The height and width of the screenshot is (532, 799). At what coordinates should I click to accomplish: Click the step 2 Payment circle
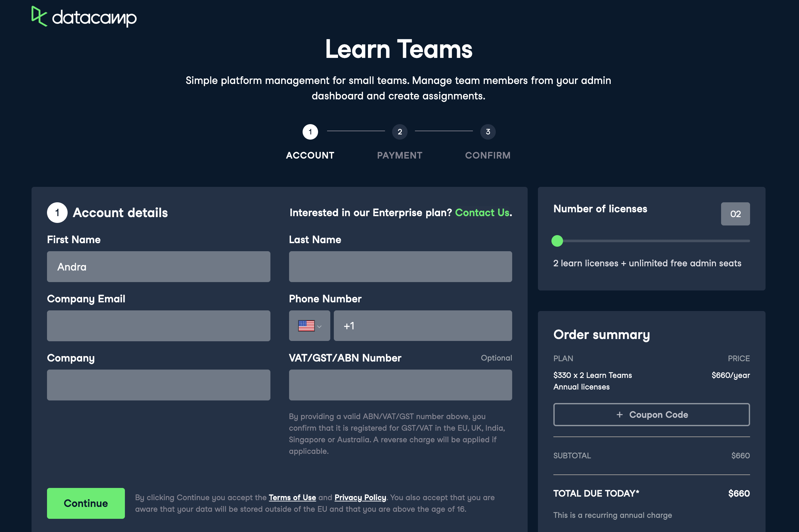tap(399, 132)
